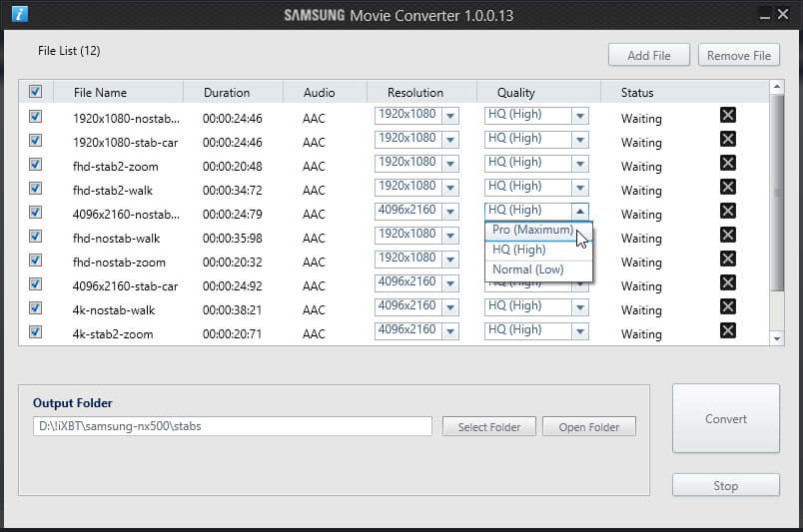Image resolution: width=803 pixels, height=532 pixels.
Task: Remove 1920x1080-stab-car row with X icon
Action: [x=728, y=139]
